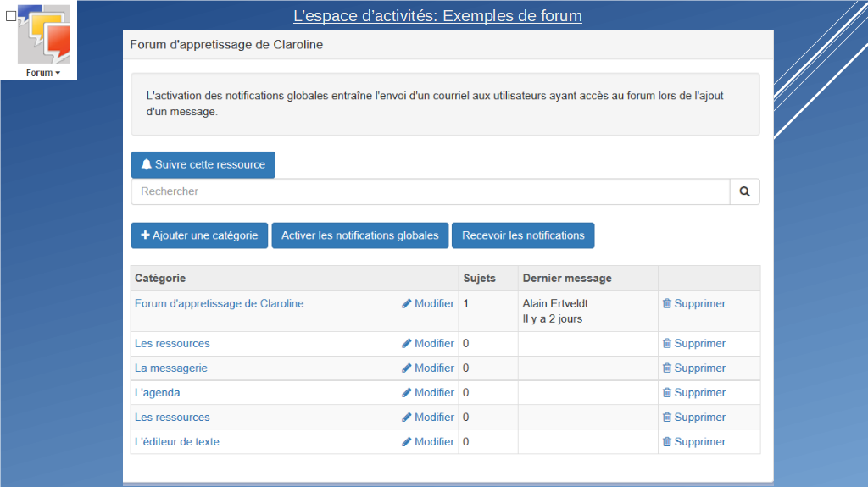
Task: Click Modifier in the 'L'éditeur de texte' row
Action: point(428,441)
